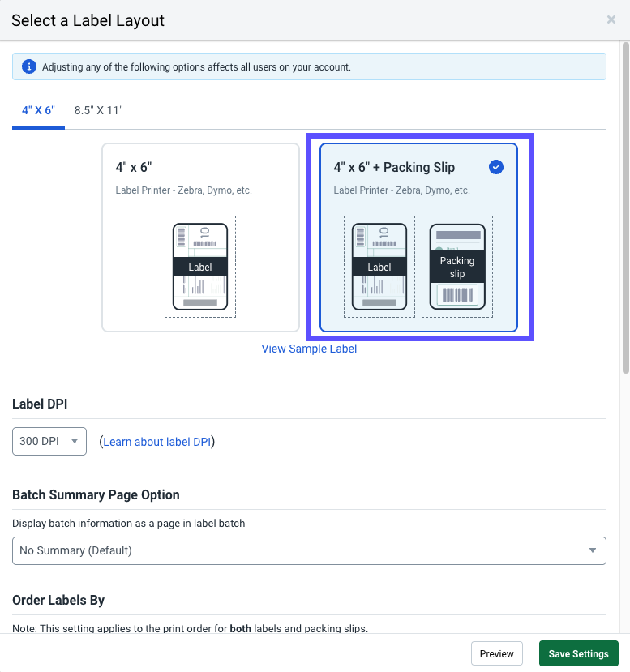This screenshot has height=672, width=630.
Task: Click the blue info icon in the notice banner
Action: point(30,66)
